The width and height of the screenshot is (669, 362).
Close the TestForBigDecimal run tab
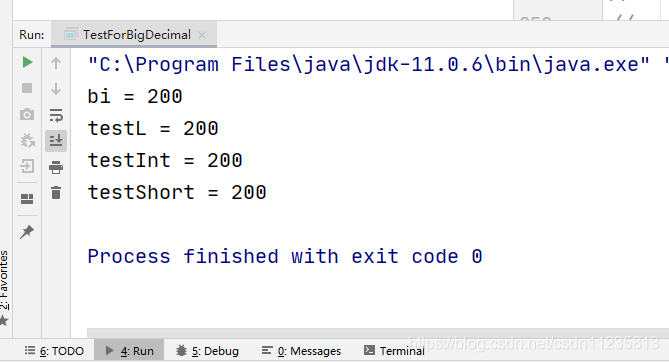(x=202, y=35)
